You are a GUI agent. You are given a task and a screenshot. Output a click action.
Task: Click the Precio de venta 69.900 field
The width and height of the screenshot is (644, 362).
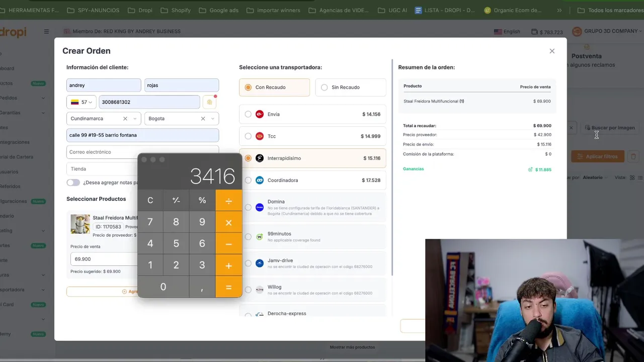tap(104, 259)
